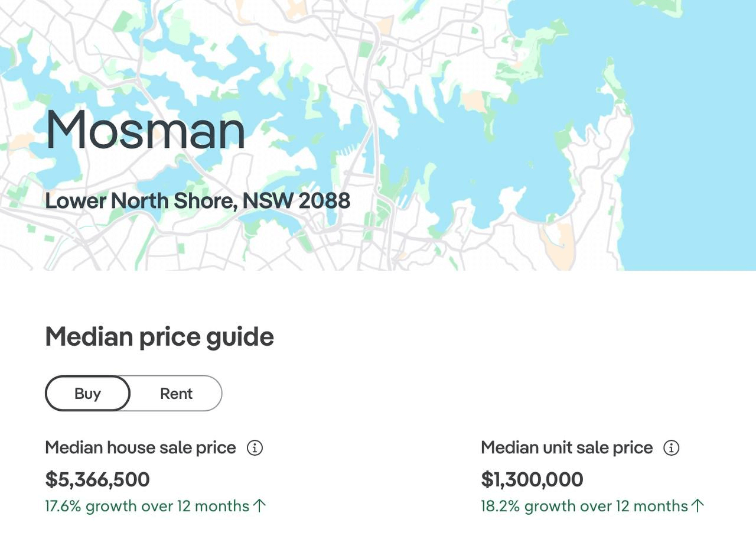This screenshot has width=756, height=542.
Task: Click the Median unit sale price label
Action: point(567,448)
